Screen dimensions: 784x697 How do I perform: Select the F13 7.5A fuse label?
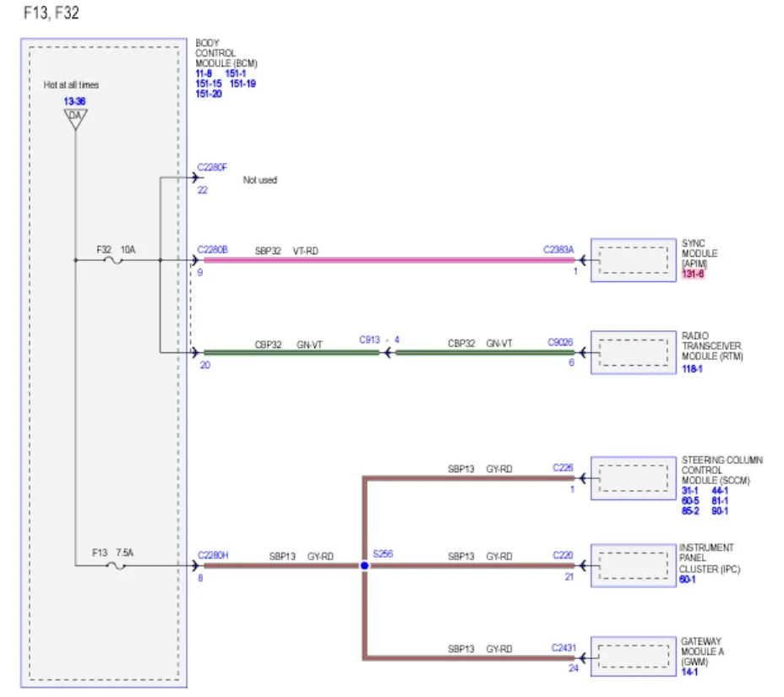(x=113, y=553)
